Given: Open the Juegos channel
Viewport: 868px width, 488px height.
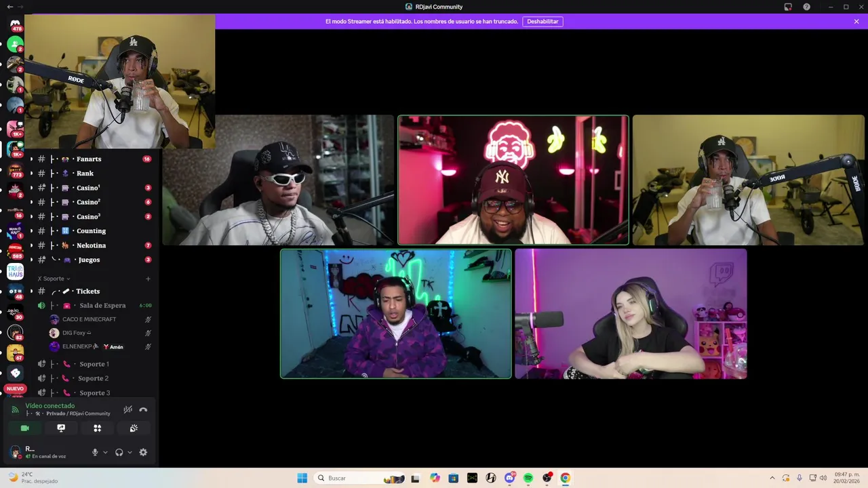Looking at the screenshot, I should point(89,260).
